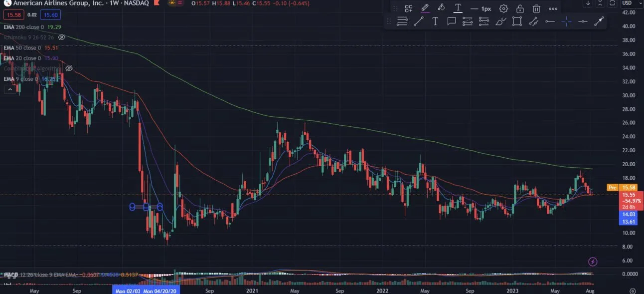Screen dimensions: 644x294
Task: Show the hidden Ichimoku indicator
Action: point(62,37)
